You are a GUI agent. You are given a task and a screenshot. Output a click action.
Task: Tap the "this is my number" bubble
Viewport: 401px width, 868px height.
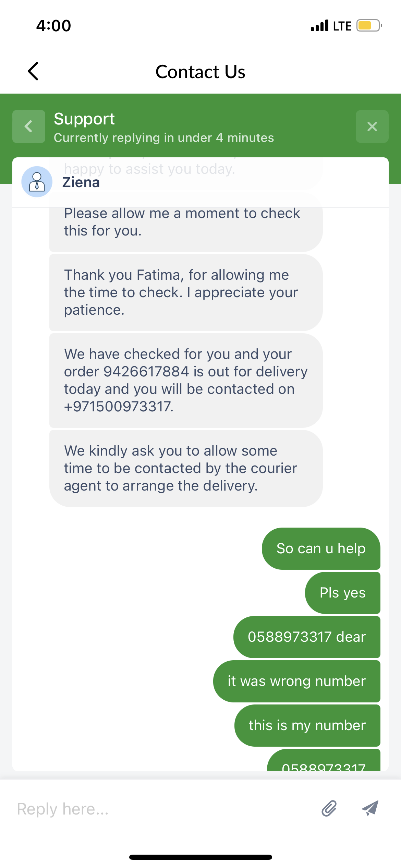tap(307, 725)
